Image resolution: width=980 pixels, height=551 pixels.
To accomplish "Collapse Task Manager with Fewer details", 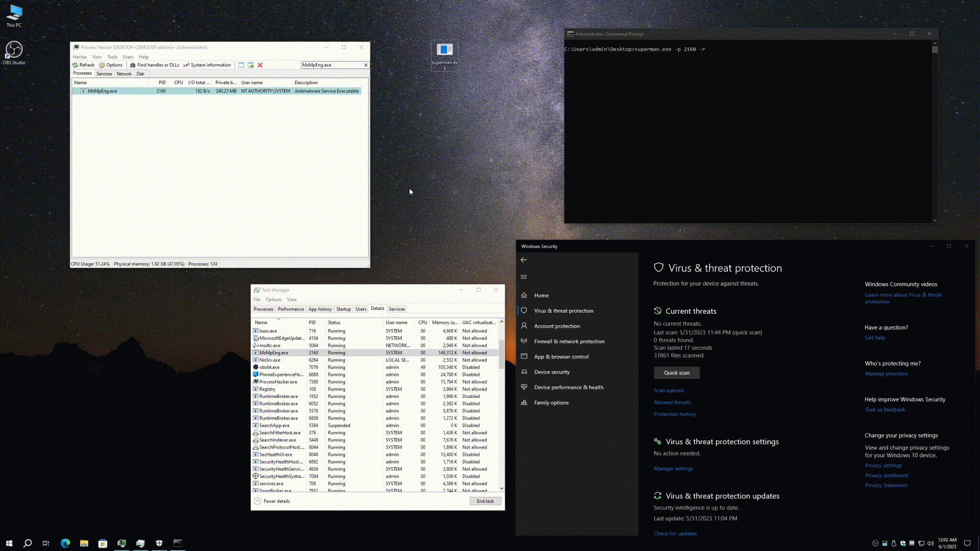I will [x=272, y=501].
